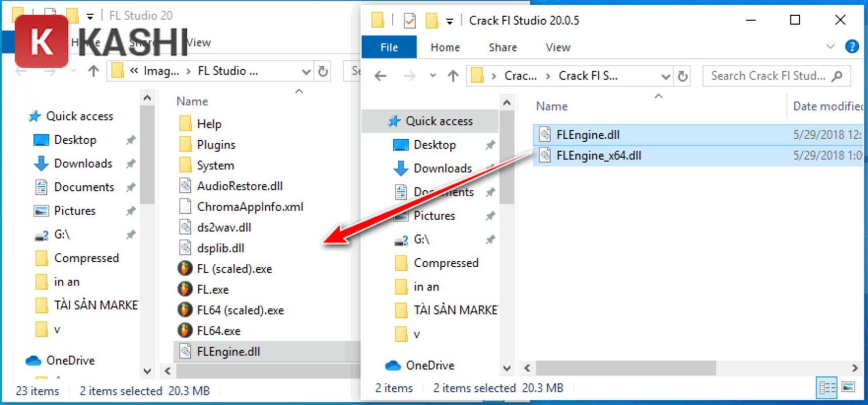Select FLEngine.dll in the Crack Fl Studio window

click(x=697, y=135)
